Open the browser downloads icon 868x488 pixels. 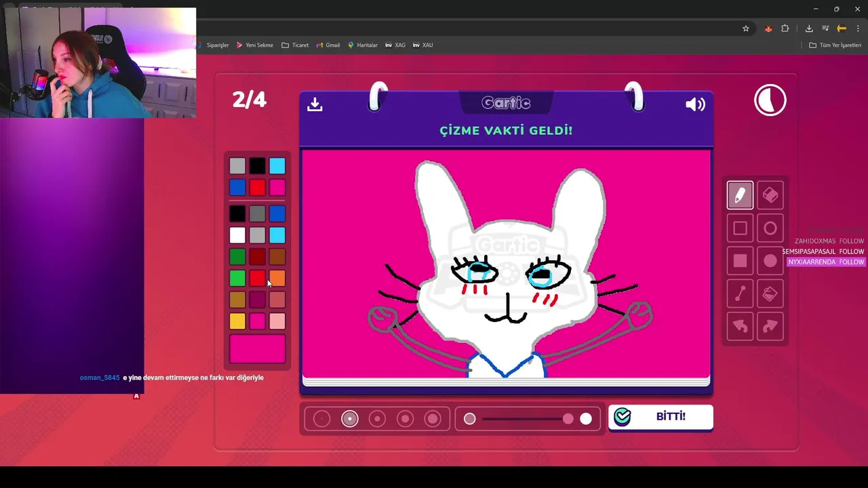pos(809,28)
